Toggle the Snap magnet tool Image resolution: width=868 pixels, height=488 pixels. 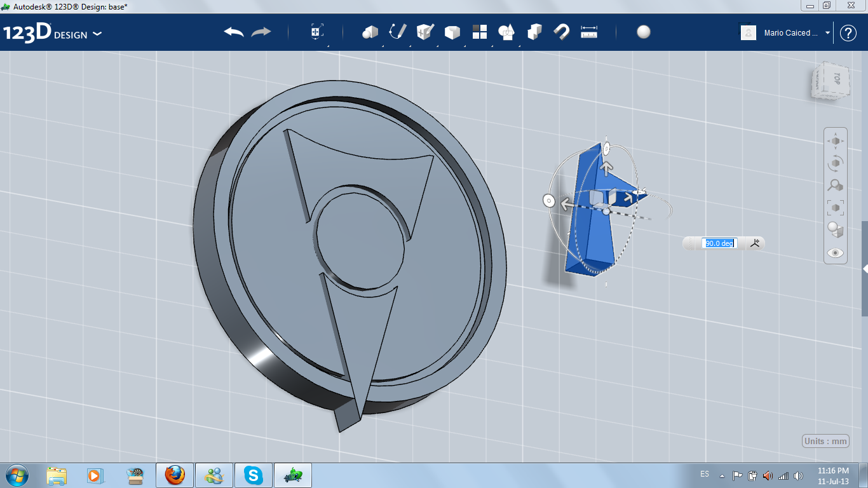tap(561, 32)
